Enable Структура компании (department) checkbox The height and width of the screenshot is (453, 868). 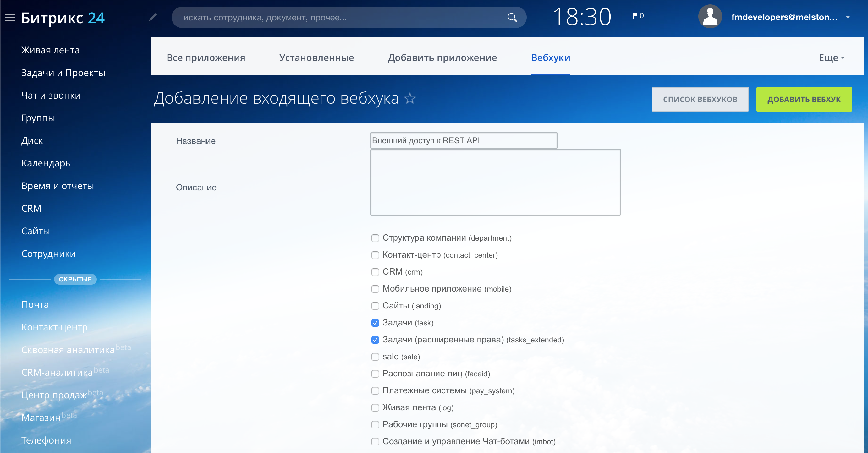375,238
